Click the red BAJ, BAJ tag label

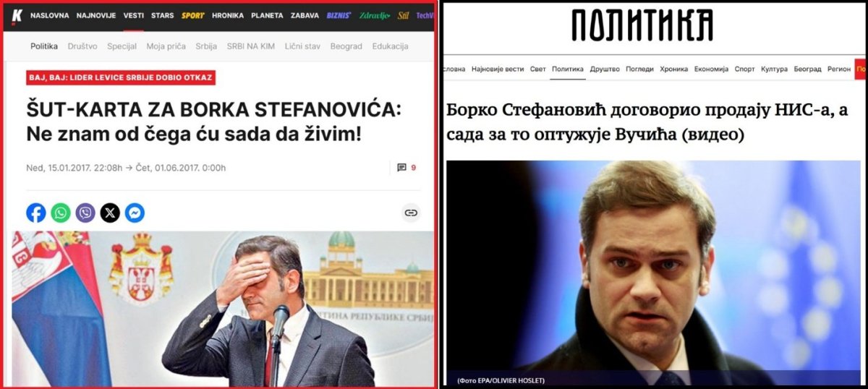(x=122, y=77)
